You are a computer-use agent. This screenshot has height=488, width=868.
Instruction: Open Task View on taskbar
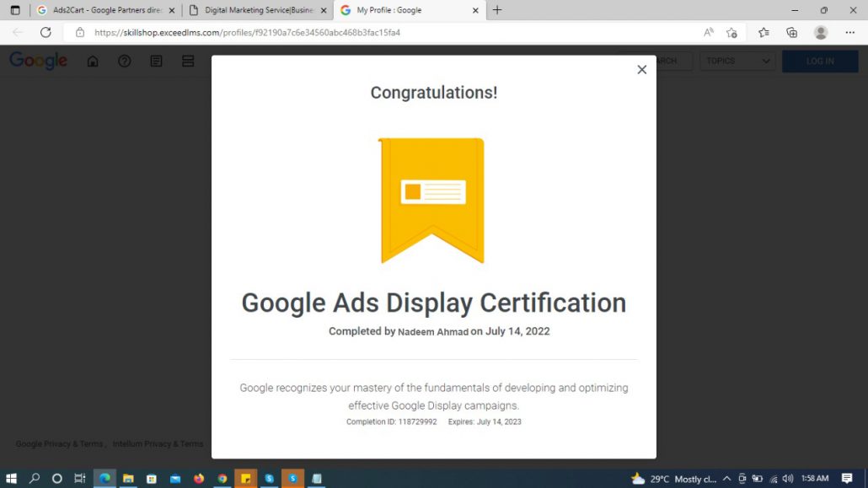pos(80,478)
